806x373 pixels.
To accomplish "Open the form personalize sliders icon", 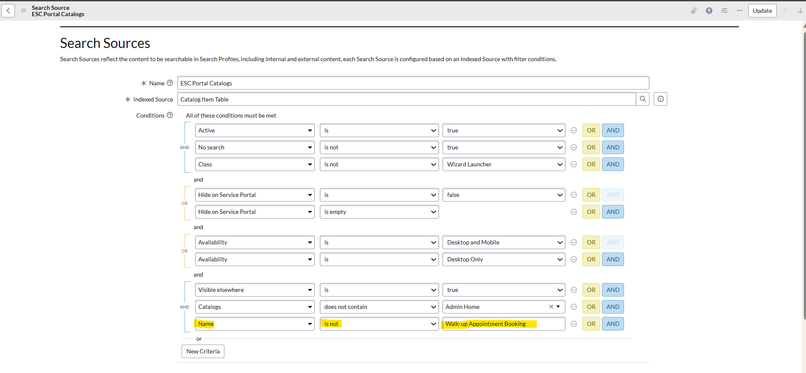I will point(724,11).
